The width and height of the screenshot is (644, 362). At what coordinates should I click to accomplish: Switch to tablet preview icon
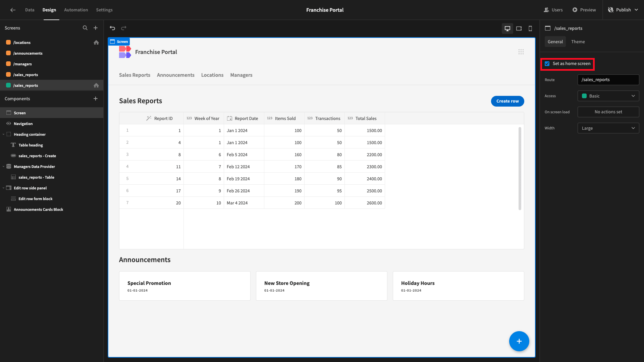coord(519,28)
